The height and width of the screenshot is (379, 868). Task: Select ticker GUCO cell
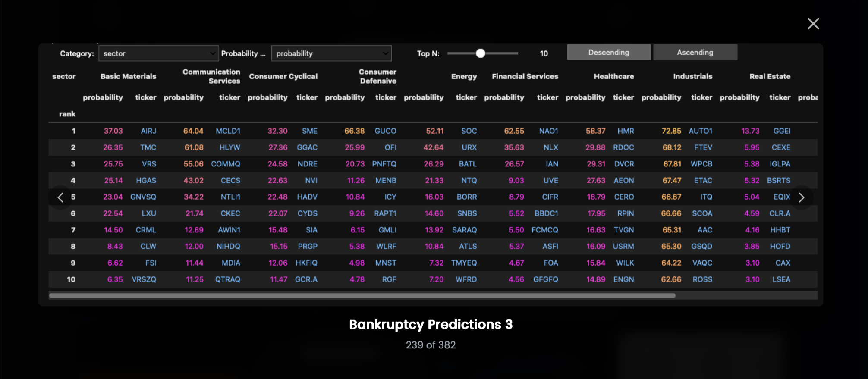[385, 131]
